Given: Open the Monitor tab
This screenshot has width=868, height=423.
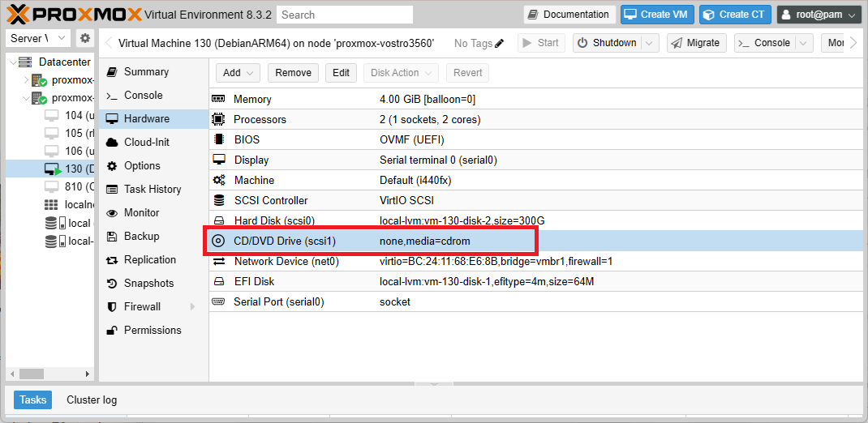Looking at the screenshot, I should pyautogui.click(x=153, y=213).
